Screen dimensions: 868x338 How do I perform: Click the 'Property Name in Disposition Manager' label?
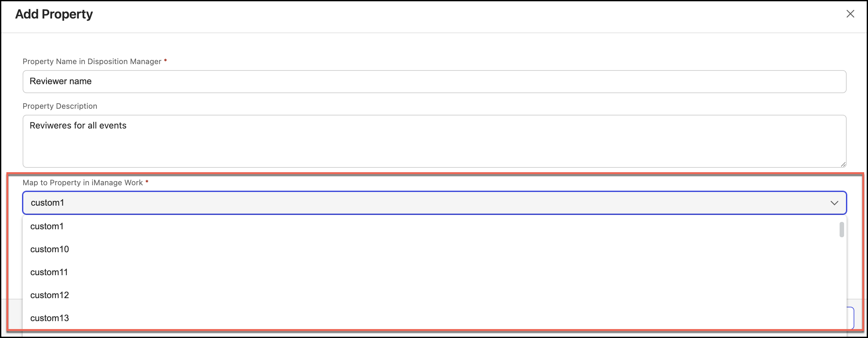pos(92,62)
